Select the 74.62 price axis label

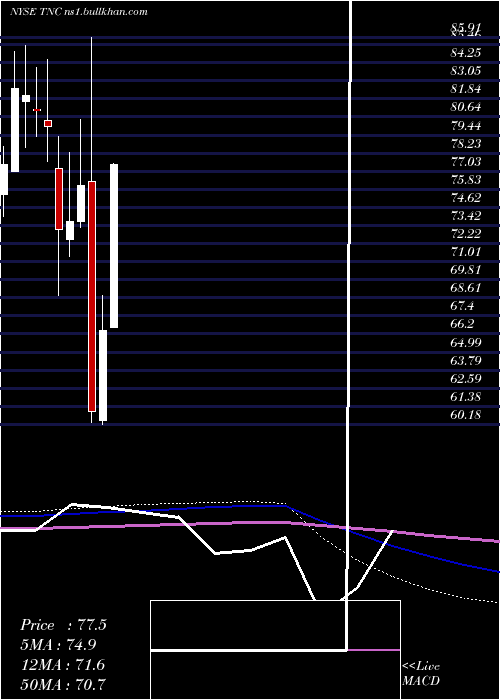[466, 198]
